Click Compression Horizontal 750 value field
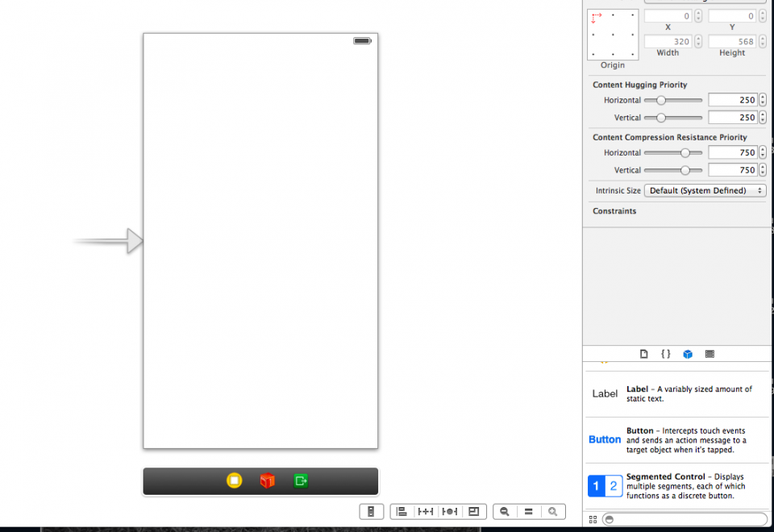 point(733,153)
